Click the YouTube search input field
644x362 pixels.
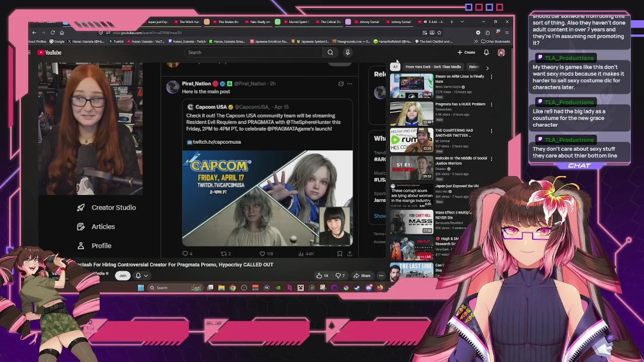(254, 52)
